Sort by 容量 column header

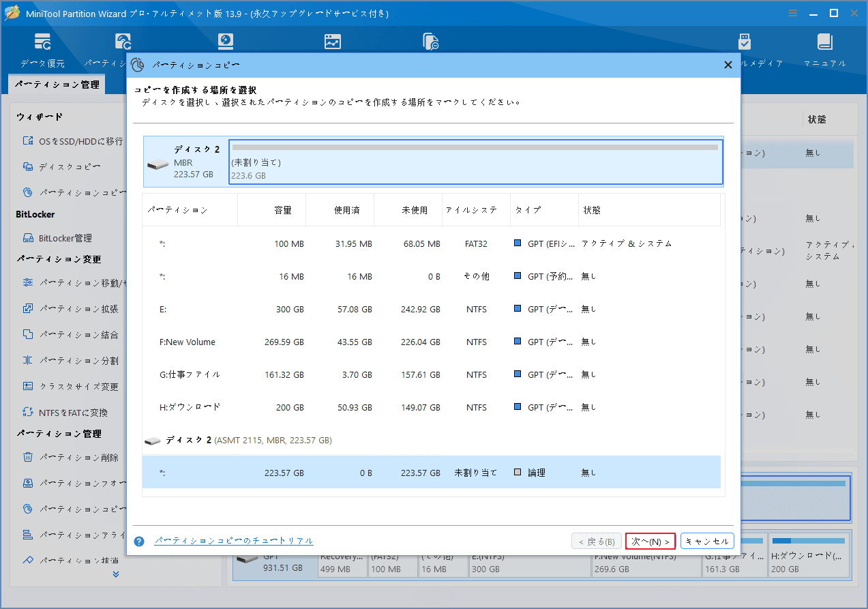(272, 210)
